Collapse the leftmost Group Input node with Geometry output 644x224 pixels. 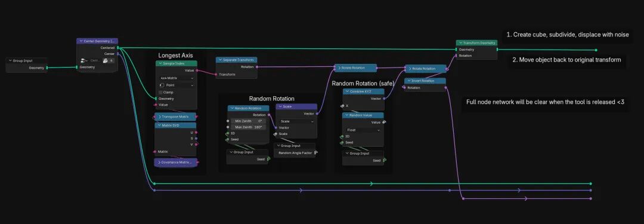[x=10, y=60]
